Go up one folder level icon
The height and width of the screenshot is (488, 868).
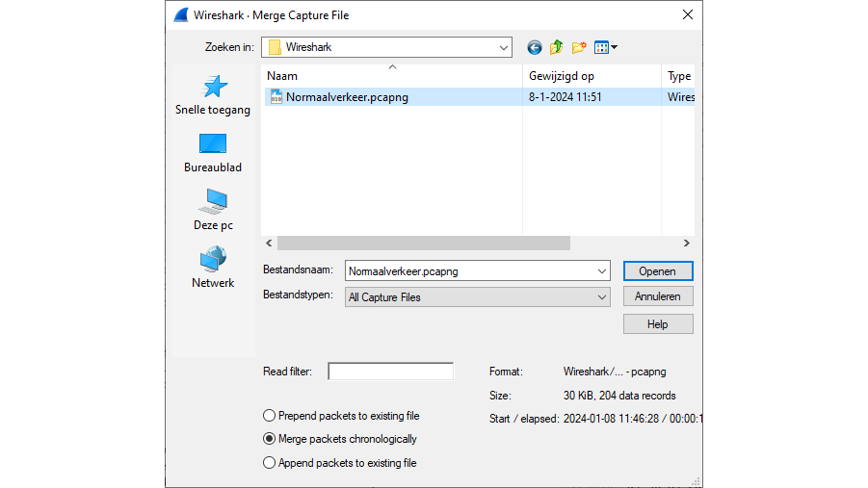(x=556, y=47)
